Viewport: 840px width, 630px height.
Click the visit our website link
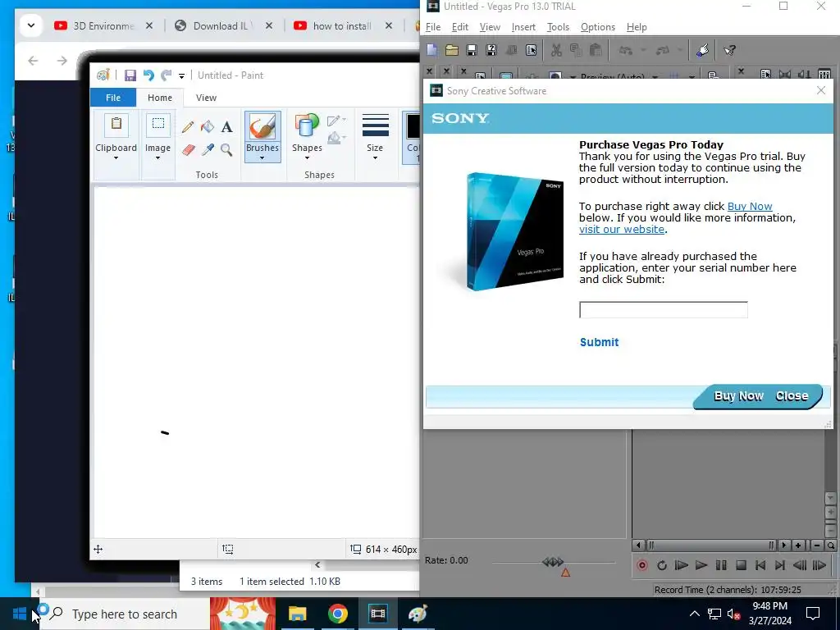pyautogui.click(x=622, y=230)
